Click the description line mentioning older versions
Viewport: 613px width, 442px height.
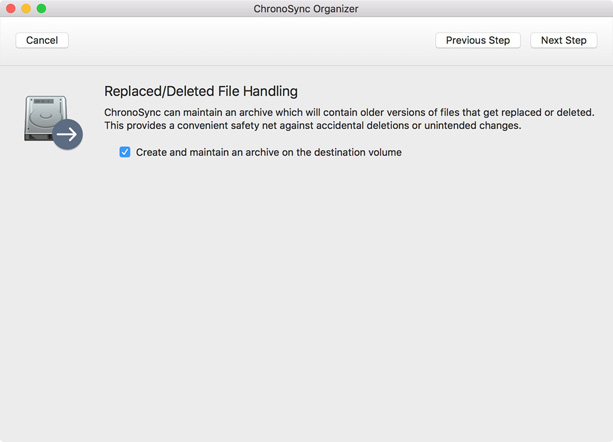349,113
